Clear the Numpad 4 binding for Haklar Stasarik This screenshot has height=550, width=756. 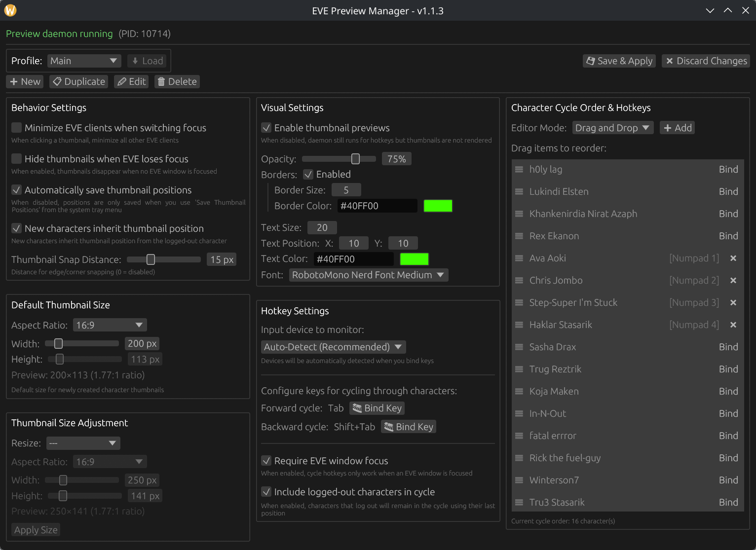click(733, 325)
